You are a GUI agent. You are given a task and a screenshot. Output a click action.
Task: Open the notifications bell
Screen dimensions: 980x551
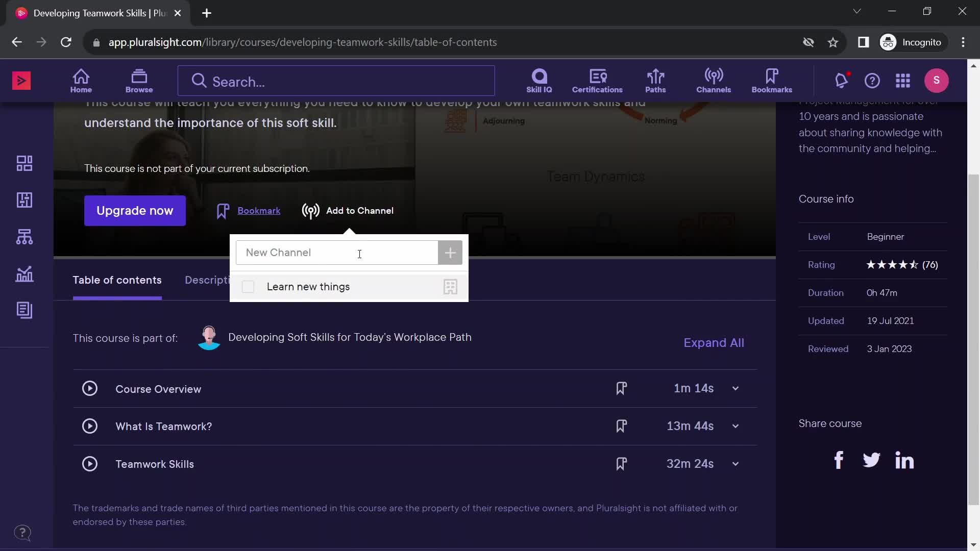tap(841, 80)
